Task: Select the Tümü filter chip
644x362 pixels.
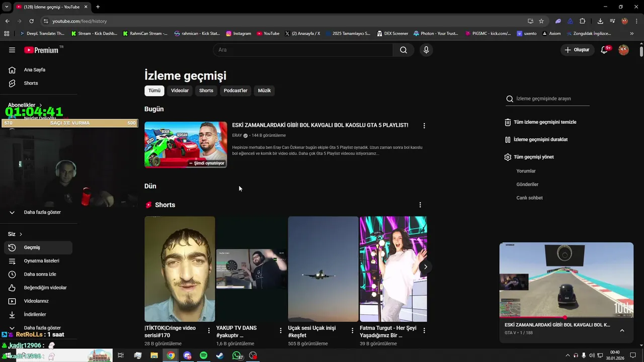Action: click(x=154, y=90)
